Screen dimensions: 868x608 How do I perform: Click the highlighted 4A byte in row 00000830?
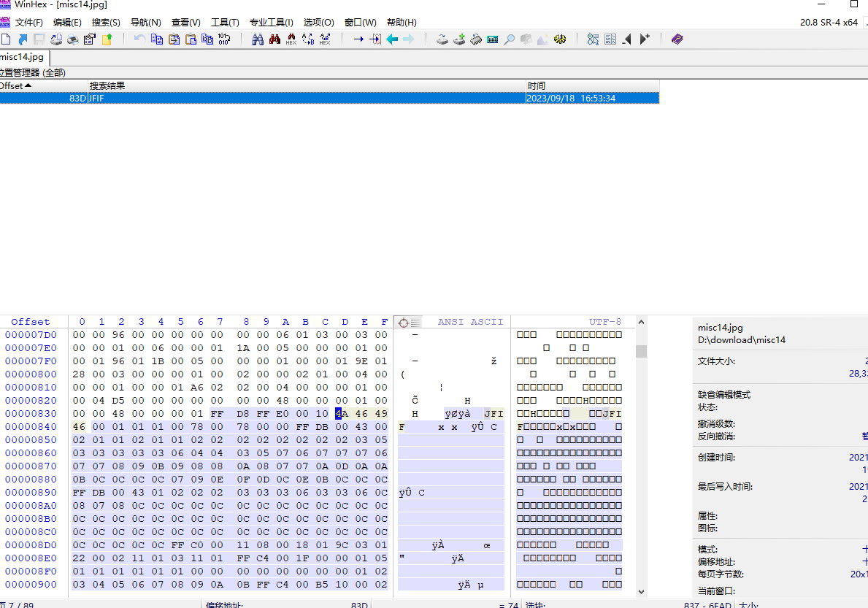pos(342,414)
